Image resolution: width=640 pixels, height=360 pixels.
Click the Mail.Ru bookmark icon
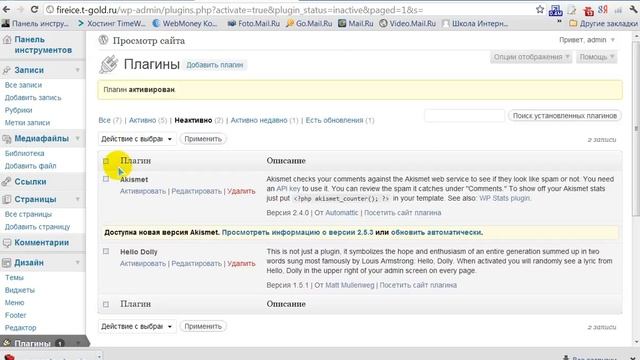click(x=342, y=24)
